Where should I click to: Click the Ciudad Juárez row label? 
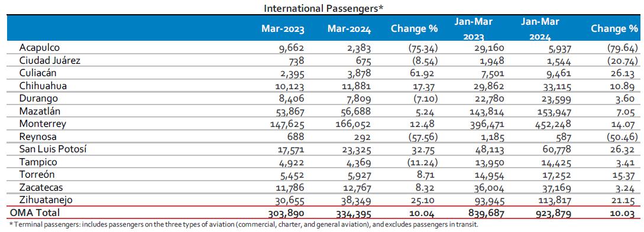click(49, 61)
